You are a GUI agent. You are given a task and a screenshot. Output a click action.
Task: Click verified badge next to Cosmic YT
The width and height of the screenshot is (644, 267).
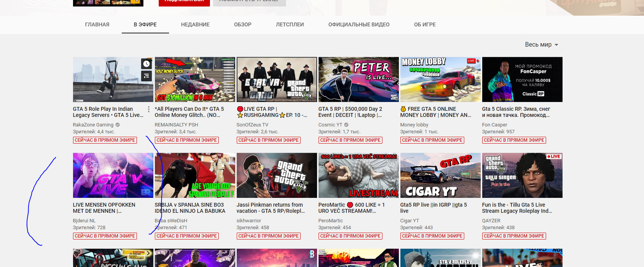[346, 125]
